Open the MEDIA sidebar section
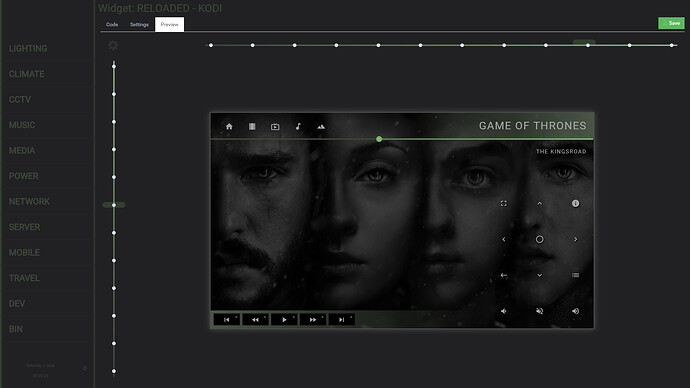This screenshot has width=690, height=388. [22, 150]
